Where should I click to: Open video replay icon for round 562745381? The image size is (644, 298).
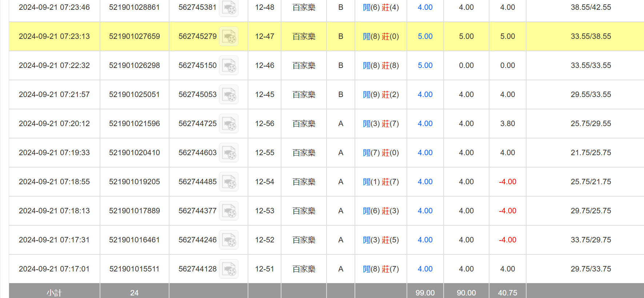click(x=229, y=8)
